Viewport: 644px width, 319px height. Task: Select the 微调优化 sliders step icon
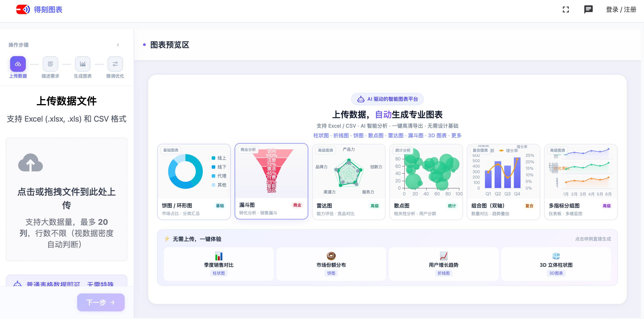click(115, 64)
